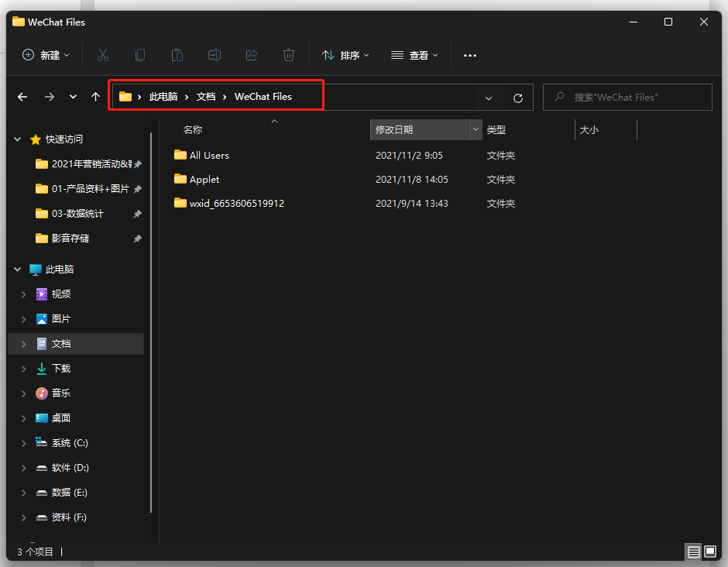Switch to large thumbnails view icon
This screenshot has height=567, width=728.
point(710,552)
